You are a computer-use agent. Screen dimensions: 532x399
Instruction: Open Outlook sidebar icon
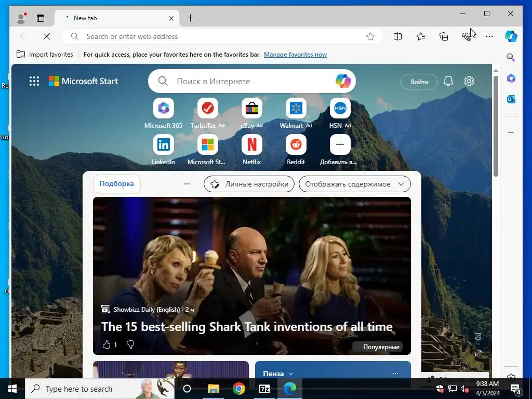pos(511,99)
